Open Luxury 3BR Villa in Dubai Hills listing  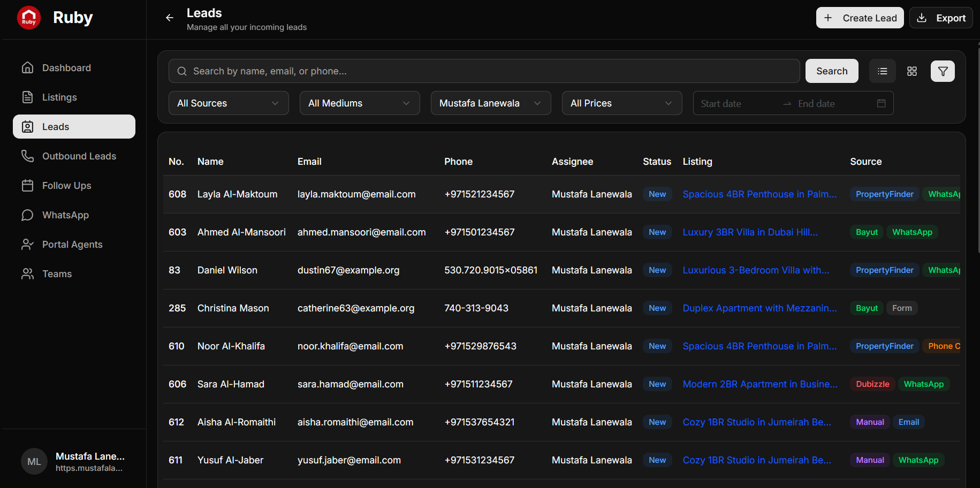pyautogui.click(x=750, y=232)
